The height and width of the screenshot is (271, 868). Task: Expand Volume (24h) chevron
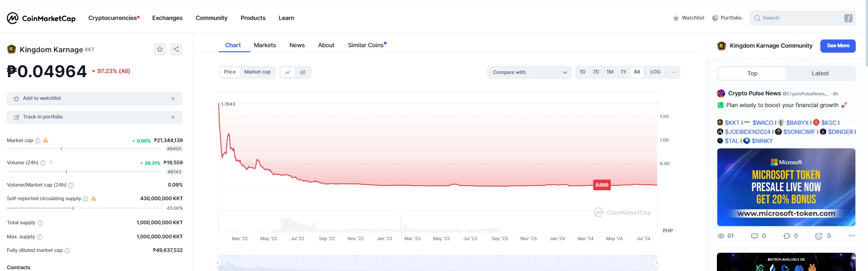pos(51,162)
